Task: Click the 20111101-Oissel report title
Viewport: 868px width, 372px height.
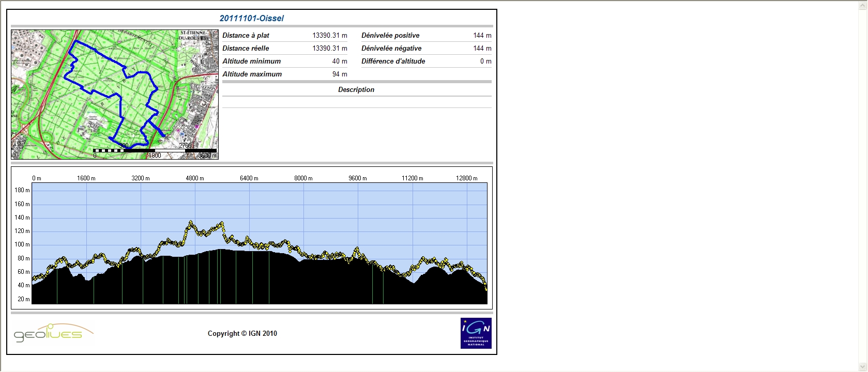Action: [x=252, y=18]
